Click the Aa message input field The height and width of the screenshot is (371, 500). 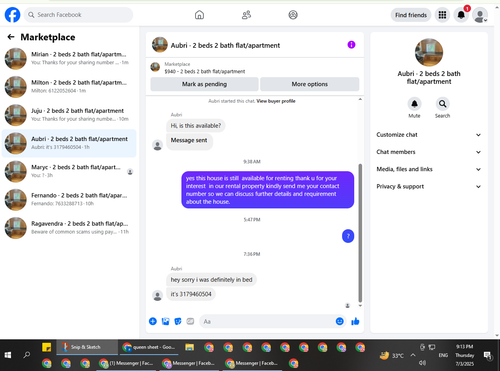[267, 321]
